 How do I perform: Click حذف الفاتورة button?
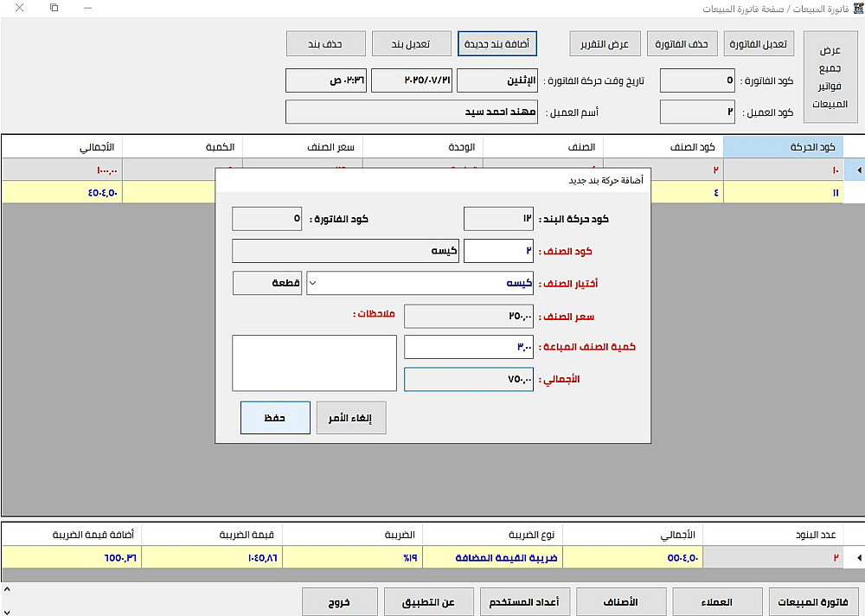(x=682, y=43)
